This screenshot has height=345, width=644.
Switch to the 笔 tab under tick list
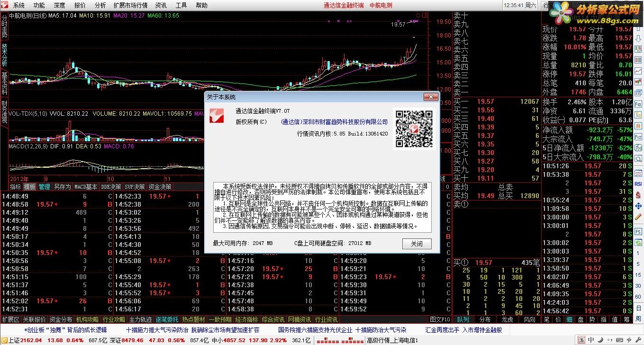click(x=546, y=320)
